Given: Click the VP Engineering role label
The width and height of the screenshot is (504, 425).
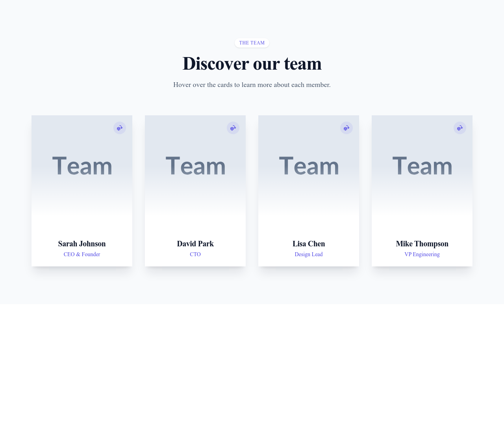Looking at the screenshot, I should tap(422, 254).
